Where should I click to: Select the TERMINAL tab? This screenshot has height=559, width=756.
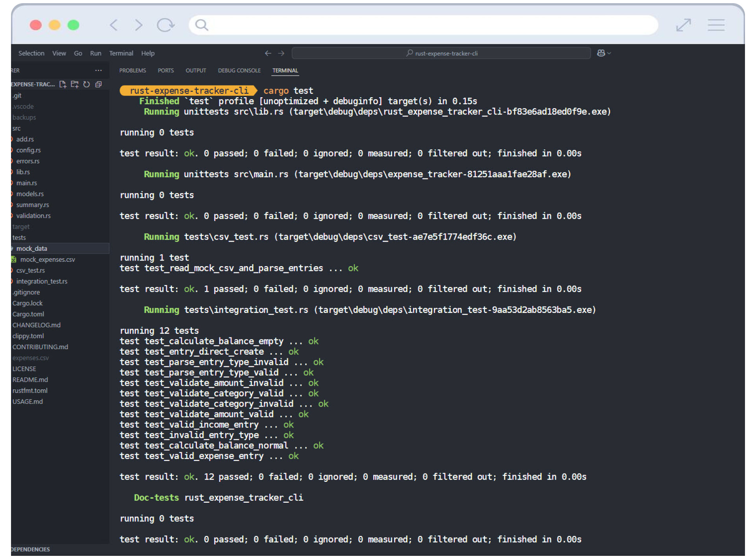[x=285, y=70]
